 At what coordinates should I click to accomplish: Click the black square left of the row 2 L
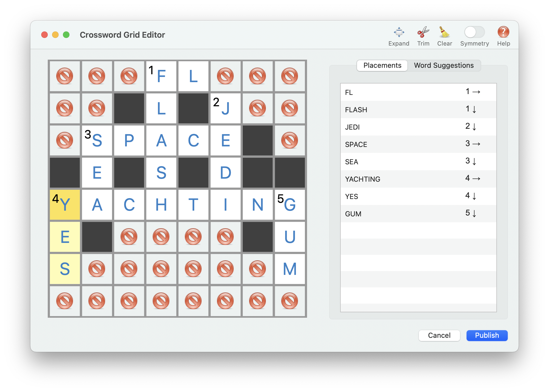(129, 108)
